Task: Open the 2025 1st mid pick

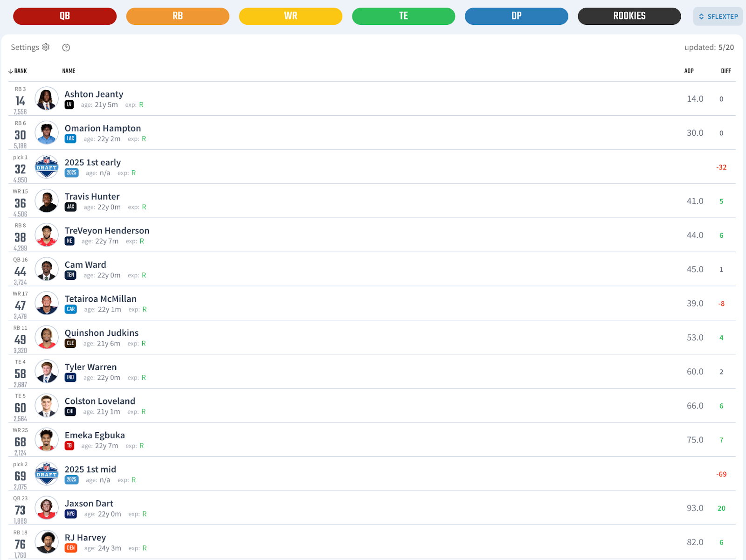Action: click(x=90, y=469)
